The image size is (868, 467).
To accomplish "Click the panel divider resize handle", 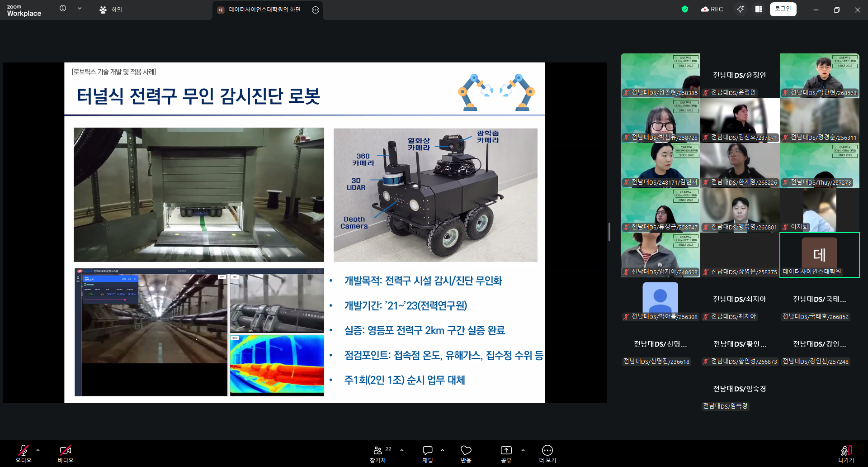I will click(x=609, y=232).
